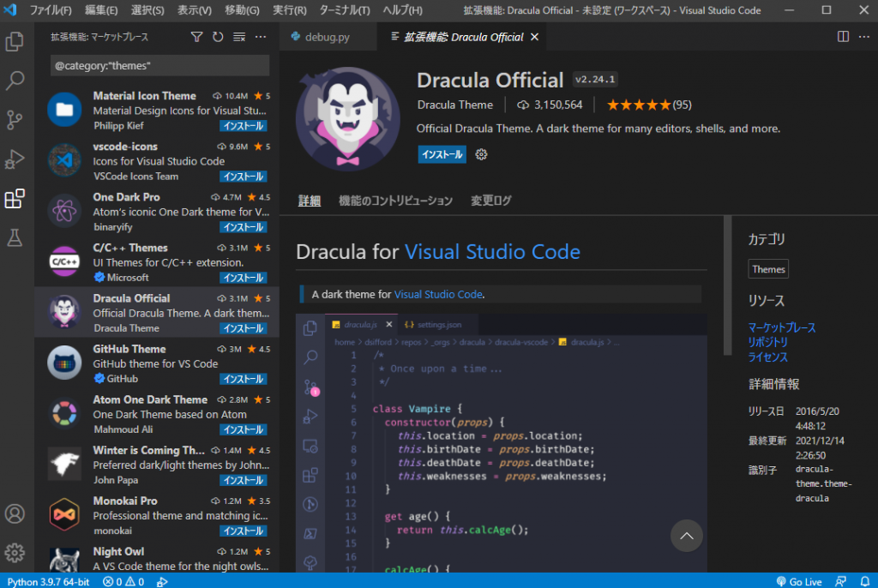Install Winter is Coming Theme

click(243, 481)
